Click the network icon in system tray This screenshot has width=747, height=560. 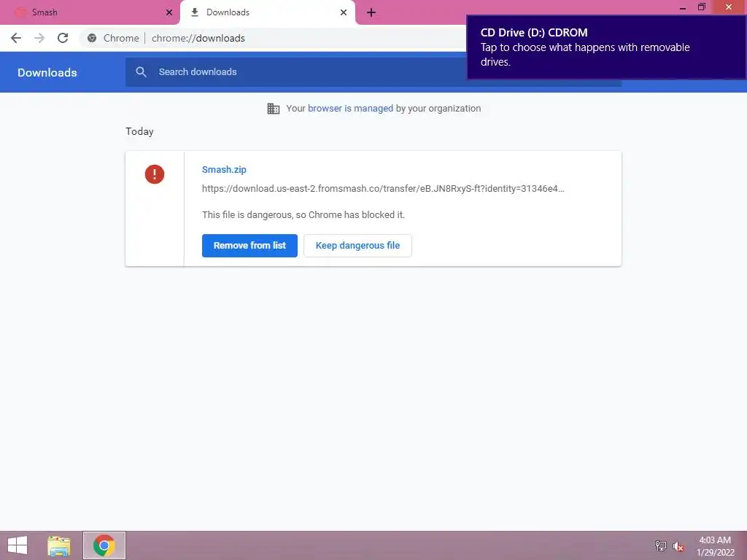point(661,545)
